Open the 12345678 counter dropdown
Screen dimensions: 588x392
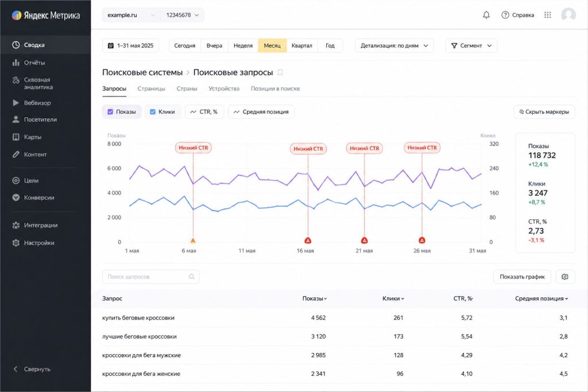click(x=182, y=15)
